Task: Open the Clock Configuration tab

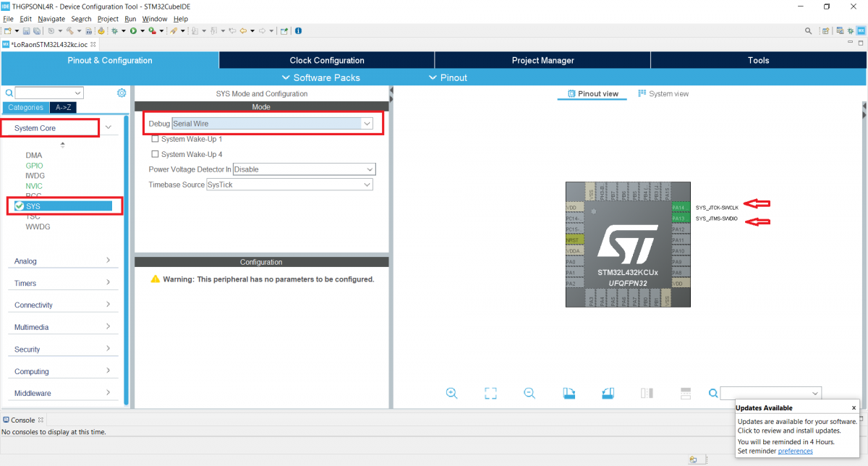Action: [327, 60]
